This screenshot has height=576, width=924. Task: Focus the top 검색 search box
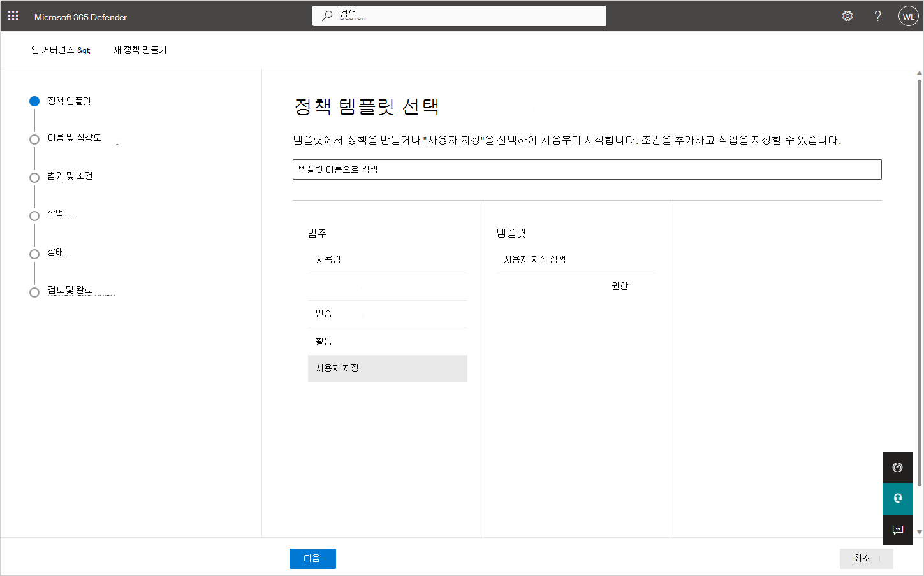(458, 16)
